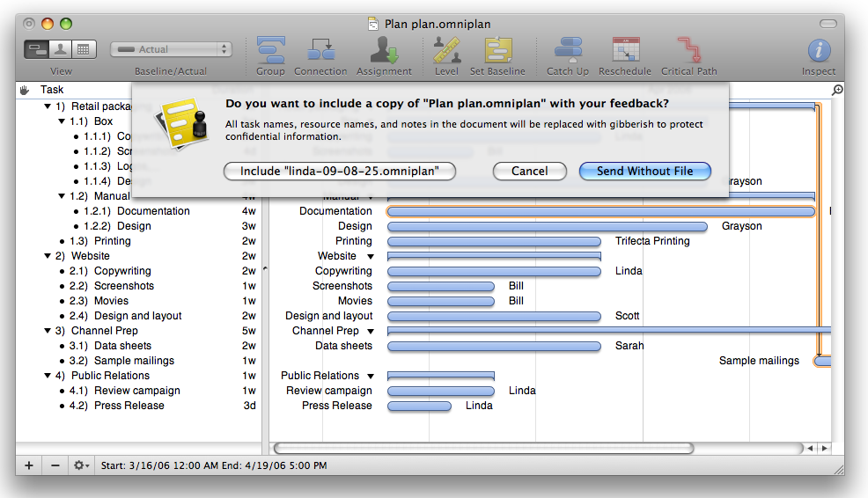Viewport: 868px width, 498px height.
Task: Click the Assignment toolbar icon
Action: coord(384,50)
